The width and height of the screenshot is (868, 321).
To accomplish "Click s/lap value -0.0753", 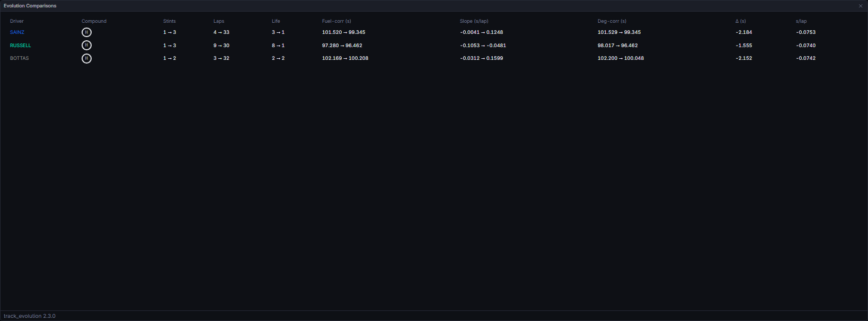I will point(806,32).
